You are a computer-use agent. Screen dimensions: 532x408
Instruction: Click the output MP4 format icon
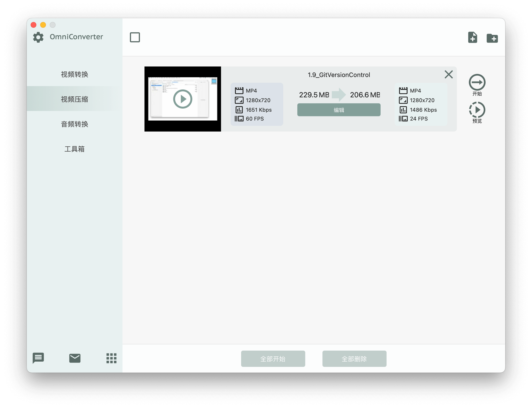click(403, 91)
